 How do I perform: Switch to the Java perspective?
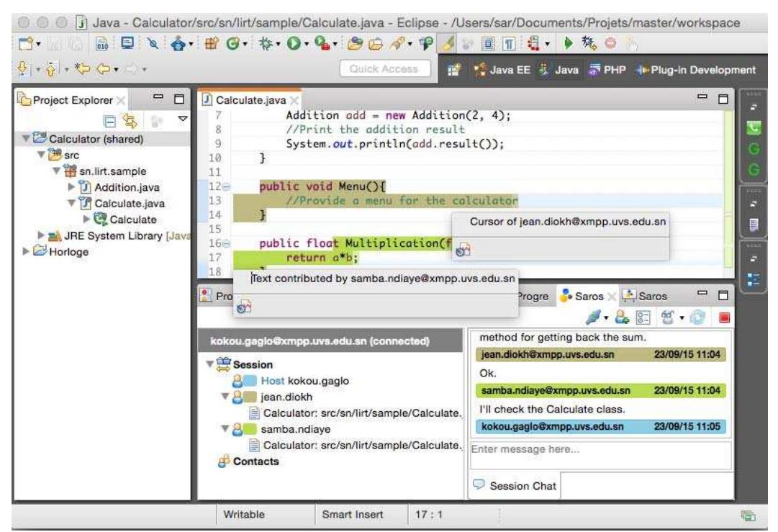pos(560,70)
